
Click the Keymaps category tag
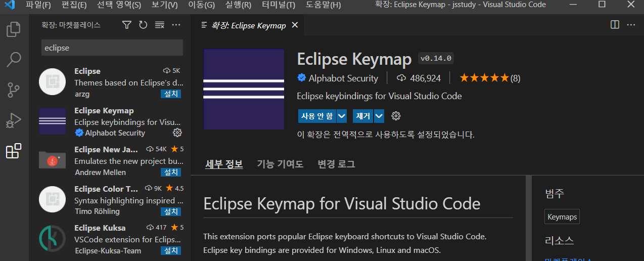562,217
